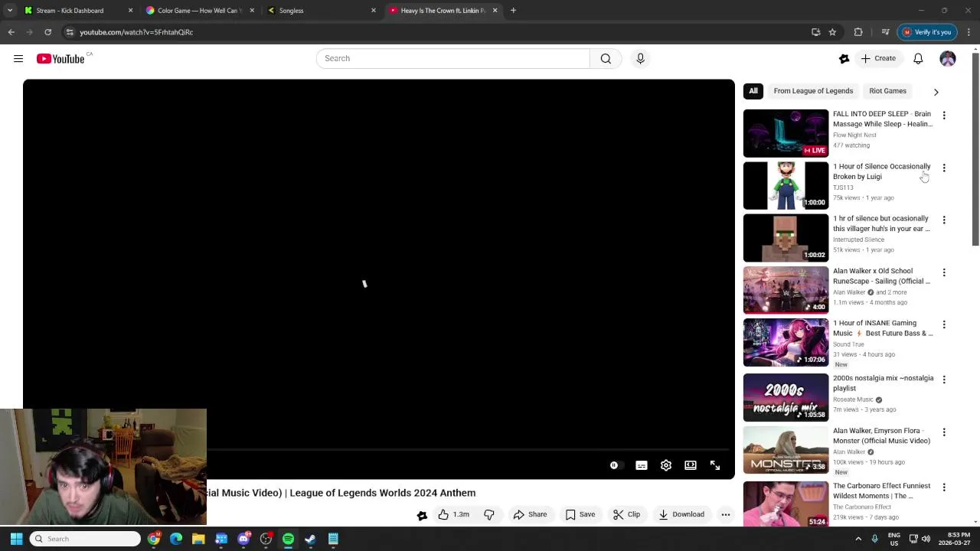Select the Riot Games filter chip

click(x=888, y=91)
